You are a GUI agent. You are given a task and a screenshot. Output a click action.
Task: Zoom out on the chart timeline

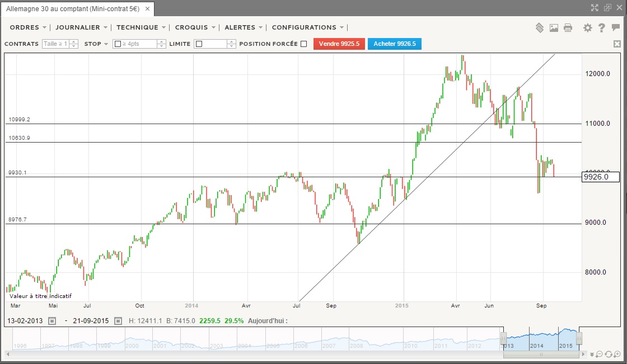(599, 354)
